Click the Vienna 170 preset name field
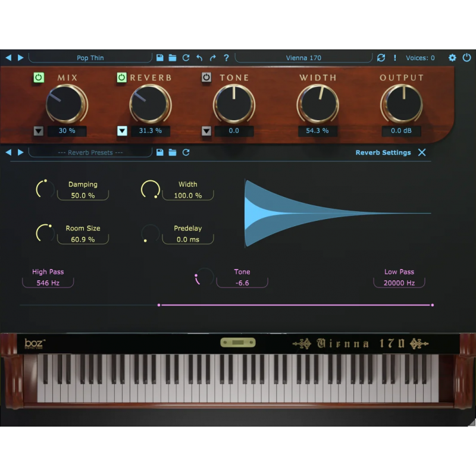The image size is (476, 476). pyautogui.click(x=305, y=58)
